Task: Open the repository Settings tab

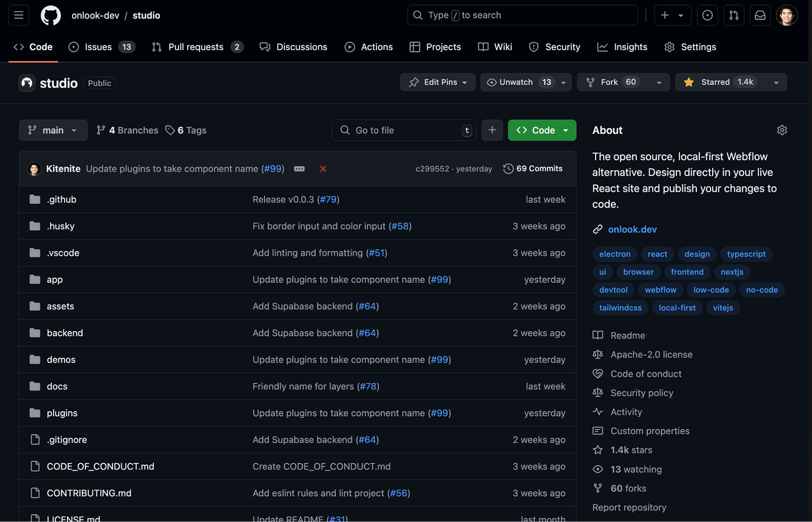Action: coord(690,47)
